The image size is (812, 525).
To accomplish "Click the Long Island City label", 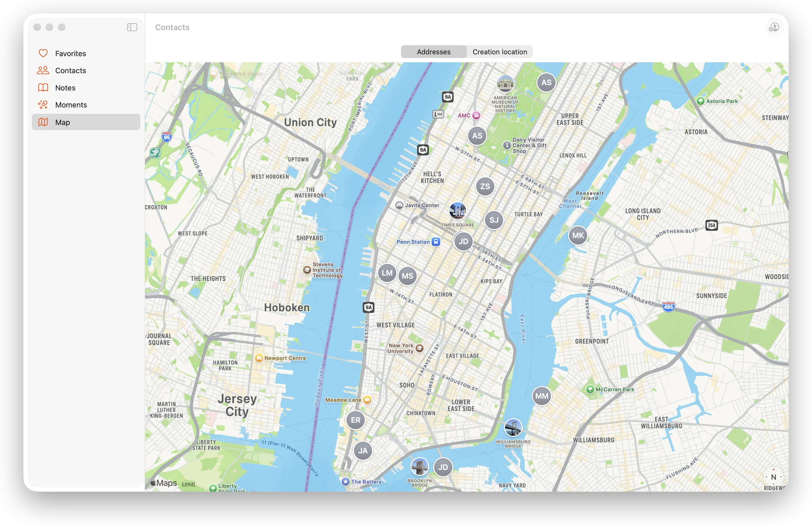I will pos(643,214).
